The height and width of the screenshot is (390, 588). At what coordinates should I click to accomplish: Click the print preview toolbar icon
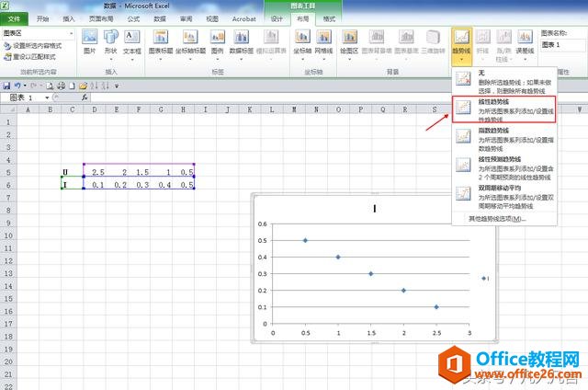tap(50, 86)
